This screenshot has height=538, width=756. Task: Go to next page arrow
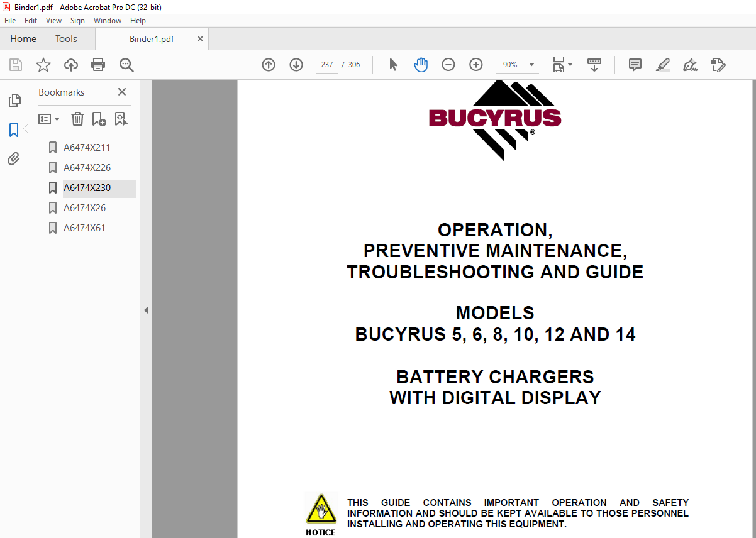(x=296, y=65)
